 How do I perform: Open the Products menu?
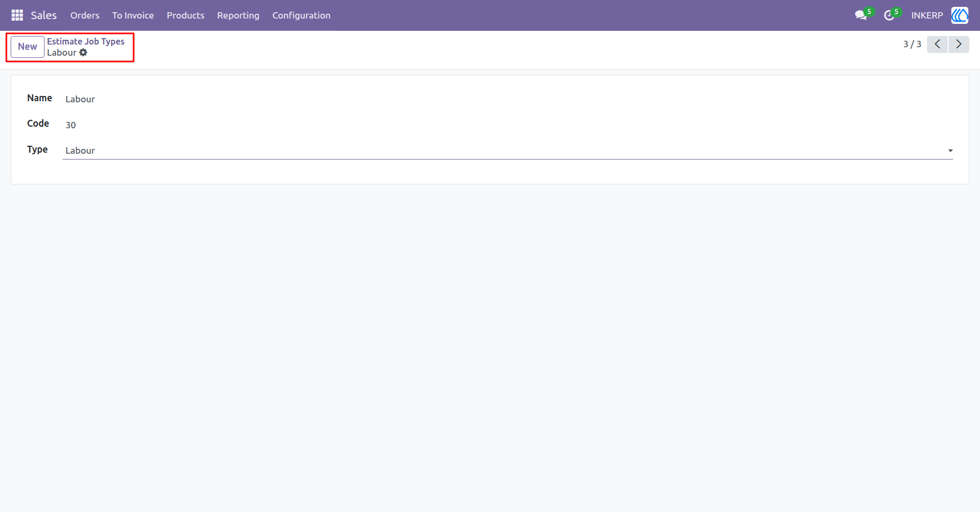[x=186, y=15]
